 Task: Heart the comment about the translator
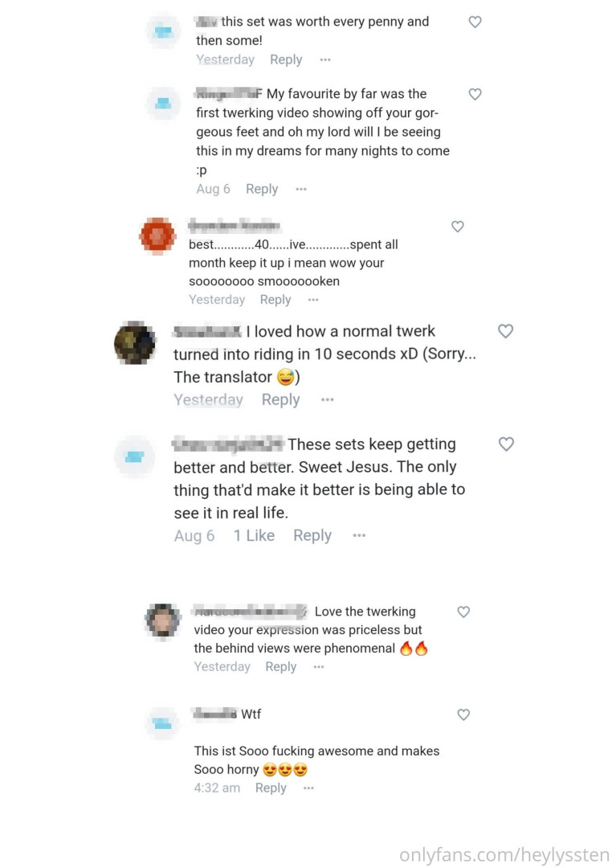click(x=505, y=331)
